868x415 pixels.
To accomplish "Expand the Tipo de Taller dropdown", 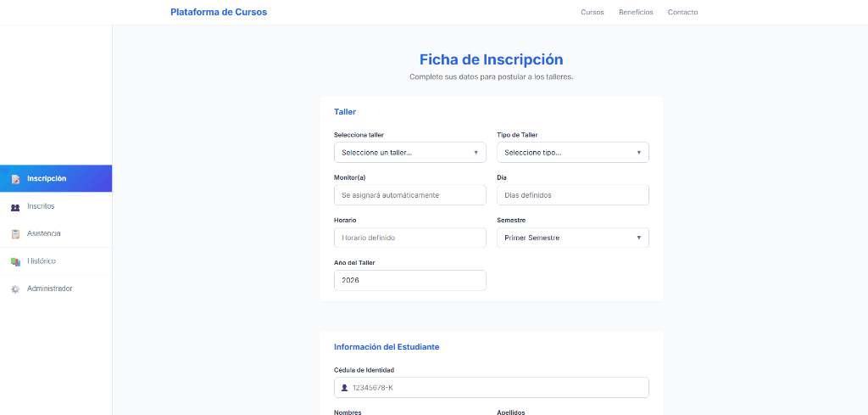I will 573,153.
